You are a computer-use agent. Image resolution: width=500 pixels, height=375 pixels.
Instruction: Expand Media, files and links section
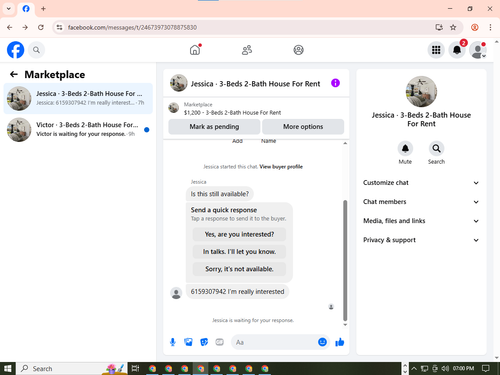[421, 221]
